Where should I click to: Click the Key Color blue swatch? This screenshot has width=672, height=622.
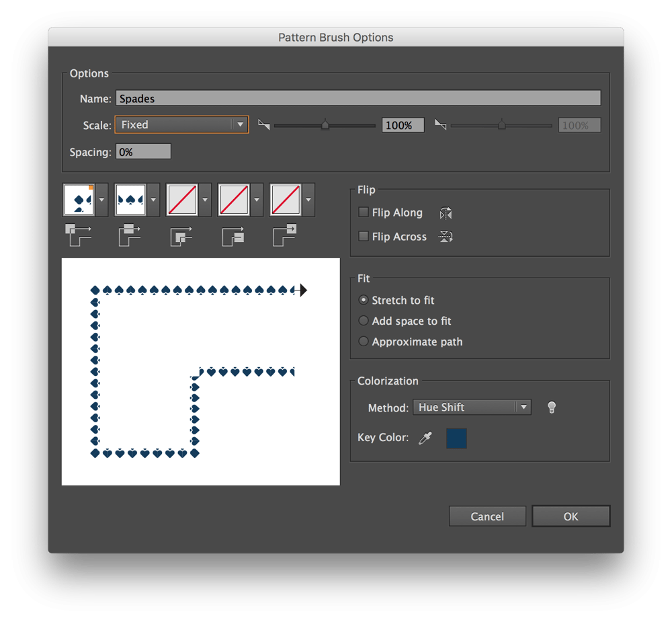point(456,438)
